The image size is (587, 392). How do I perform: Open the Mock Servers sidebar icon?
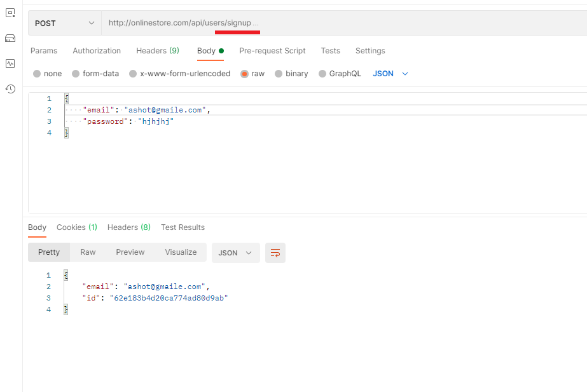tap(10, 38)
